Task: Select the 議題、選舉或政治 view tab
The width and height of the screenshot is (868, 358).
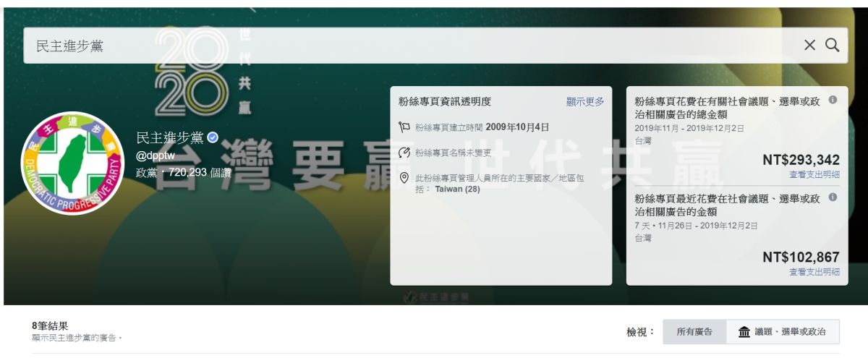Action: (x=783, y=332)
